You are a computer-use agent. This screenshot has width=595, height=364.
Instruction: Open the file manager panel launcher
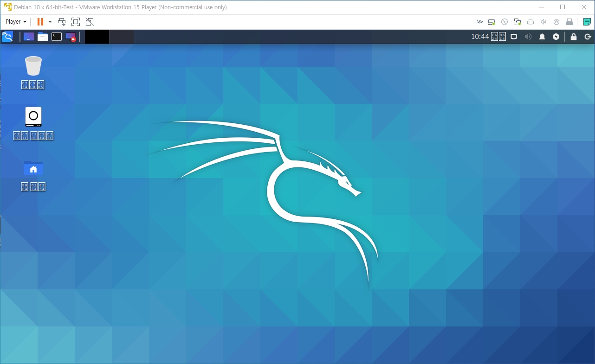(x=43, y=37)
